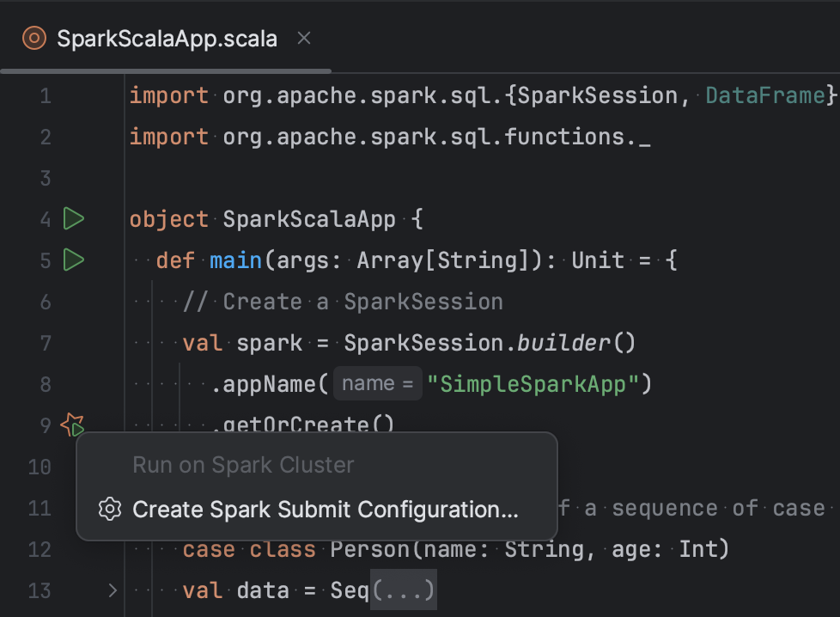Select the SparkScalaApp.scala editor tab
Viewport: 840px width, 617px height.
pyautogui.click(x=165, y=38)
